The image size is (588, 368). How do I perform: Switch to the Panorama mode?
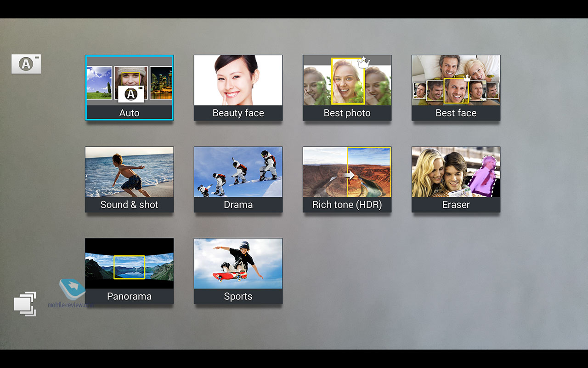[x=129, y=271]
